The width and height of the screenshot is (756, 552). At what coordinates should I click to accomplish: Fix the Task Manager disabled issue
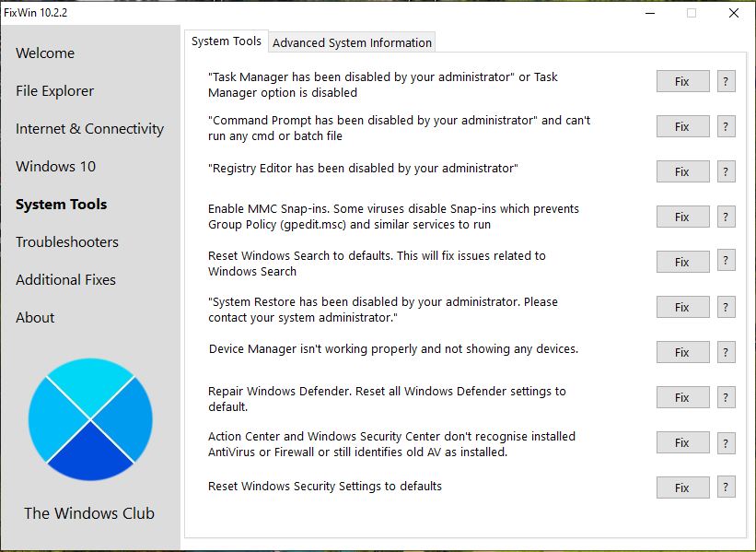682,81
